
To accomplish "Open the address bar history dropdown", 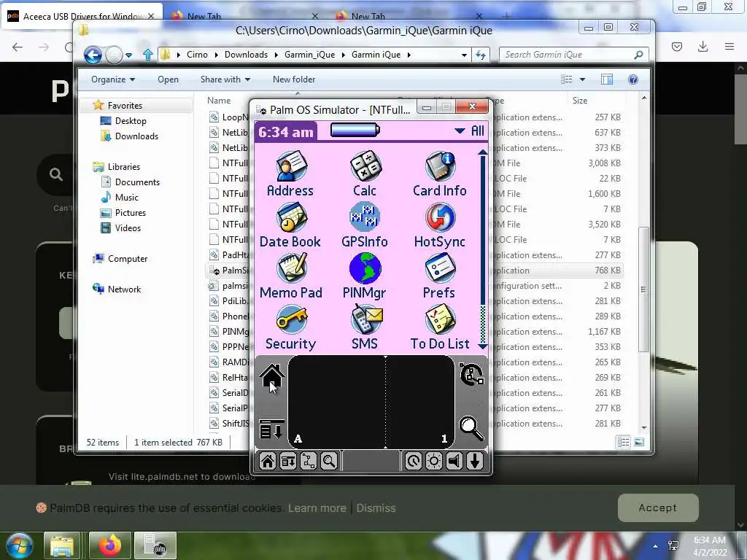I will tap(464, 55).
